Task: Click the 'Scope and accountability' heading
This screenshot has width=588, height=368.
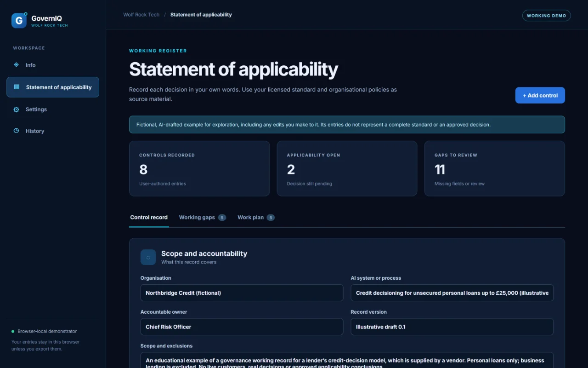Action: click(204, 253)
